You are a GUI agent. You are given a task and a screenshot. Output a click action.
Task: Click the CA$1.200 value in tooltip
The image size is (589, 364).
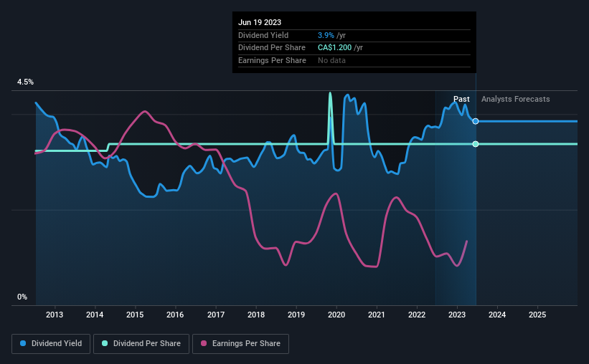335,48
